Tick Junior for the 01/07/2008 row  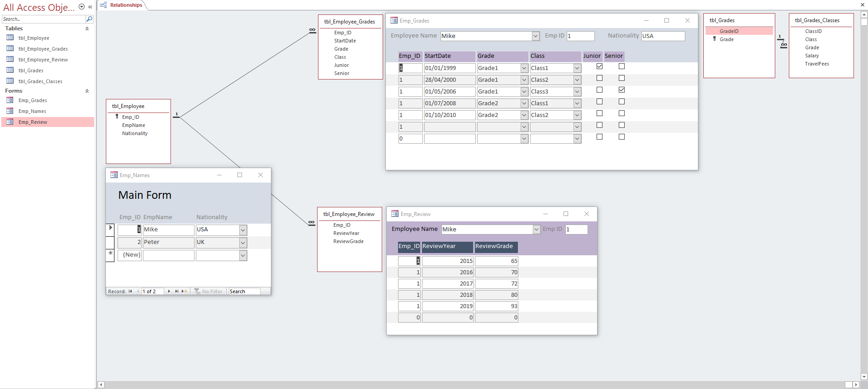pyautogui.click(x=599, y=102)
